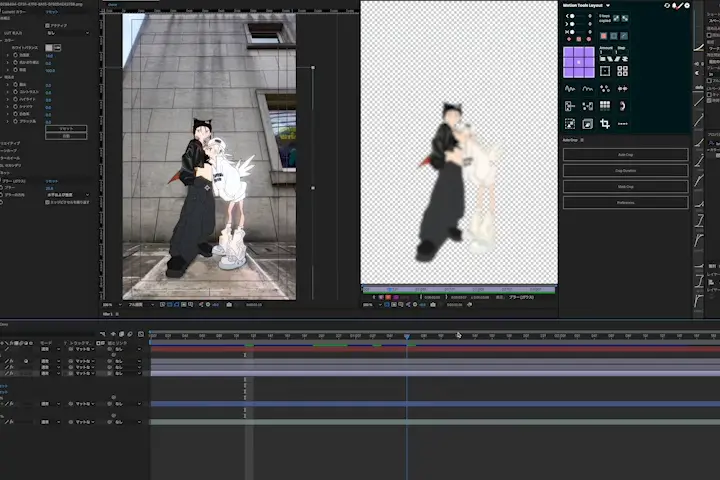Click the second keys-copied paste icon
Viewport: 720px width, 480px height.
click(x=625, y=18)
